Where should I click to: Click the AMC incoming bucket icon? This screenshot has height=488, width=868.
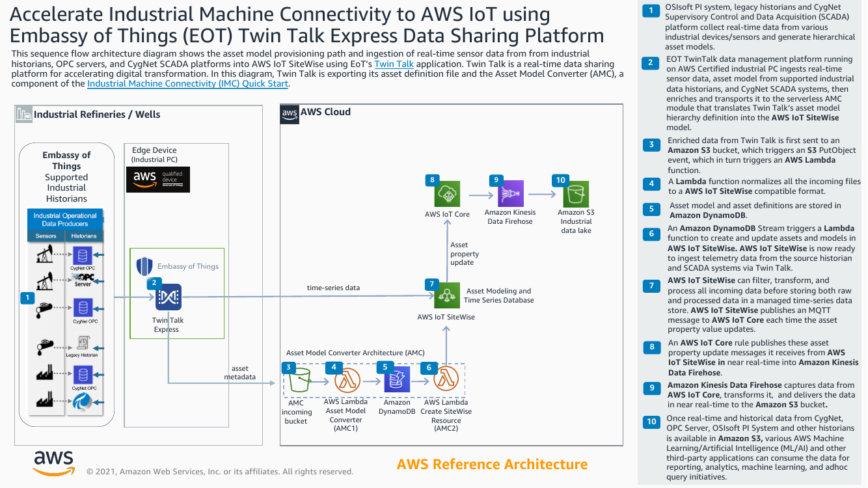tap(297, 378)
